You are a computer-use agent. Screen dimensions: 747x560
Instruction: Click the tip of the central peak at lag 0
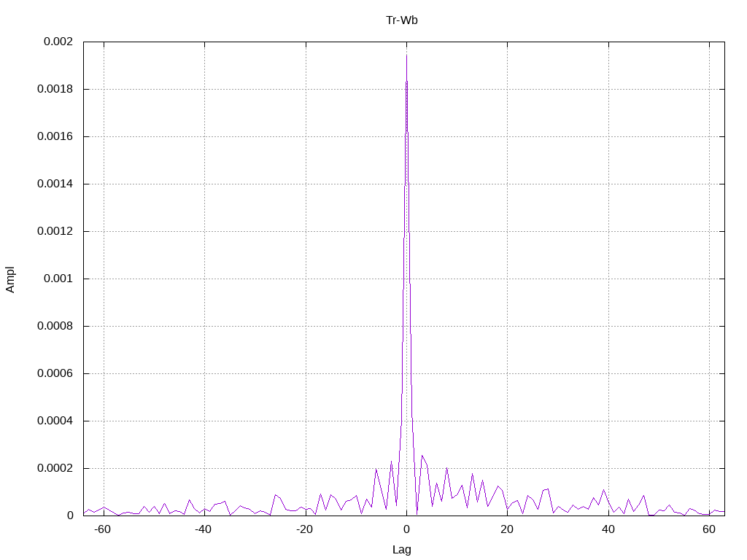tap(406, 55)
